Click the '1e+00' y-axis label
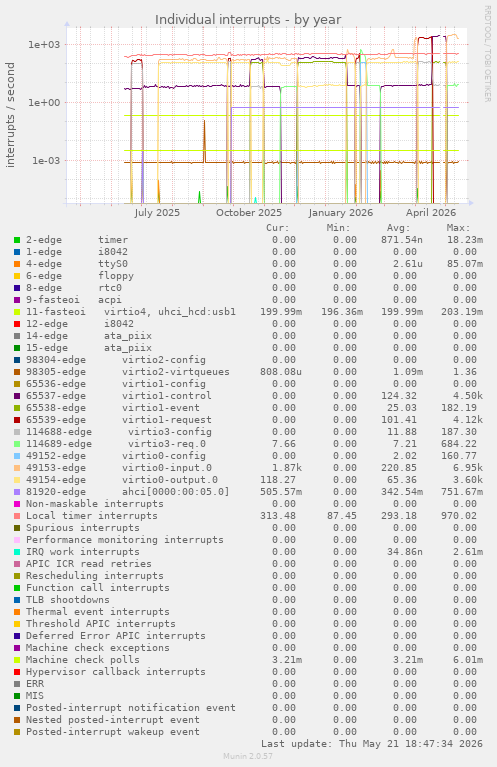This screenshot has height=767, width=497. tap(44, 103)
